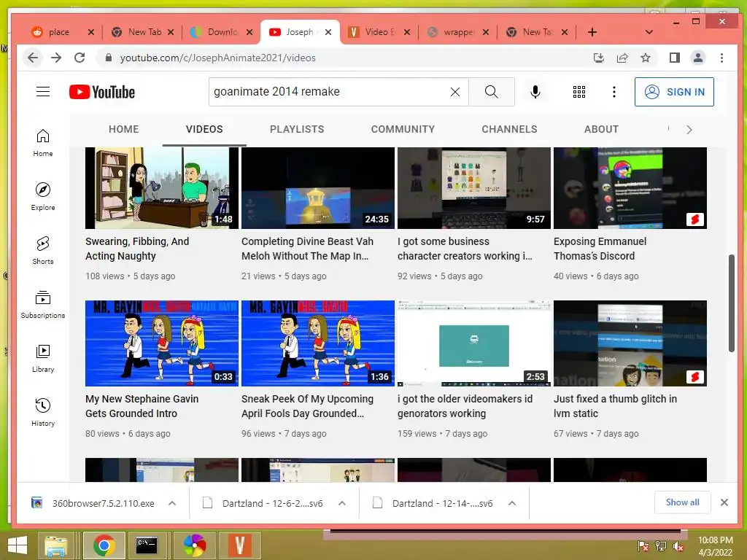Close the downloads bar
Image resolution: width=747 pixels, height=560 pixels.
(x=724, y=502)
